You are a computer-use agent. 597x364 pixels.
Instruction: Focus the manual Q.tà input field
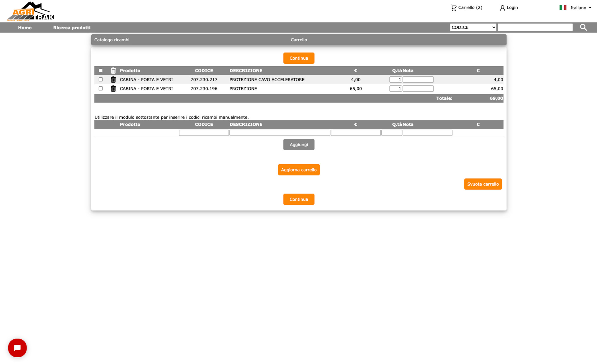click(x=392, y=133)
